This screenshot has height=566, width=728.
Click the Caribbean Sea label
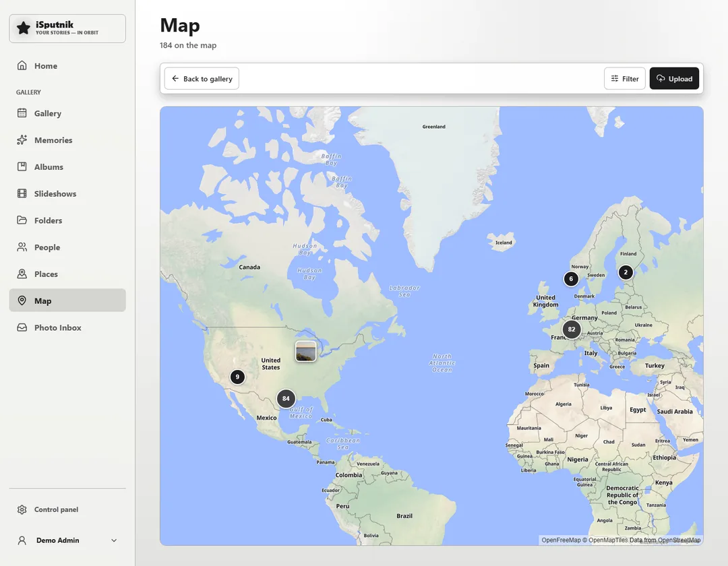(x=342, y=444)
